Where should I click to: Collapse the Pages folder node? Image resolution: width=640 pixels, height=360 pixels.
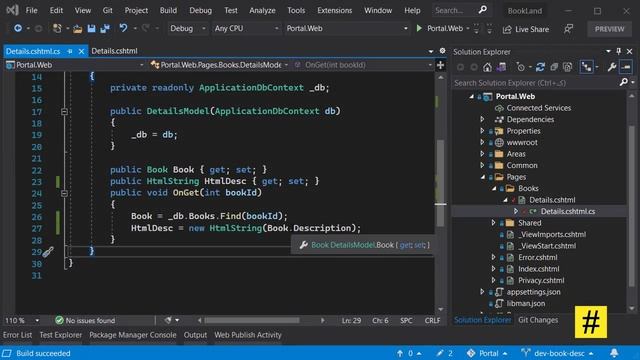482,177
